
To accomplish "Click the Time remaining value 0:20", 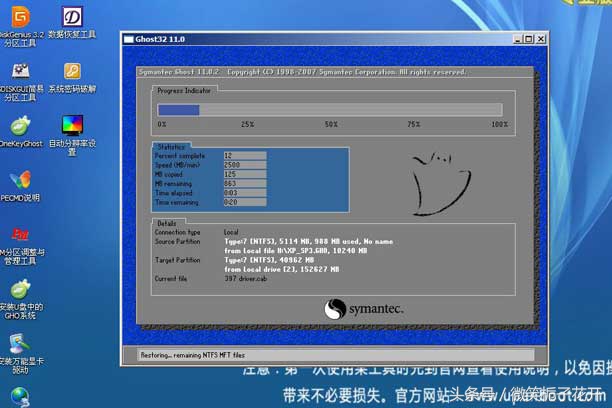I will point(245,202).
